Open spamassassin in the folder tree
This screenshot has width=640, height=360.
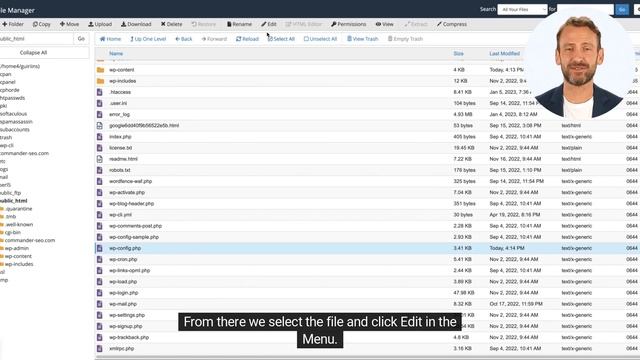16,122
